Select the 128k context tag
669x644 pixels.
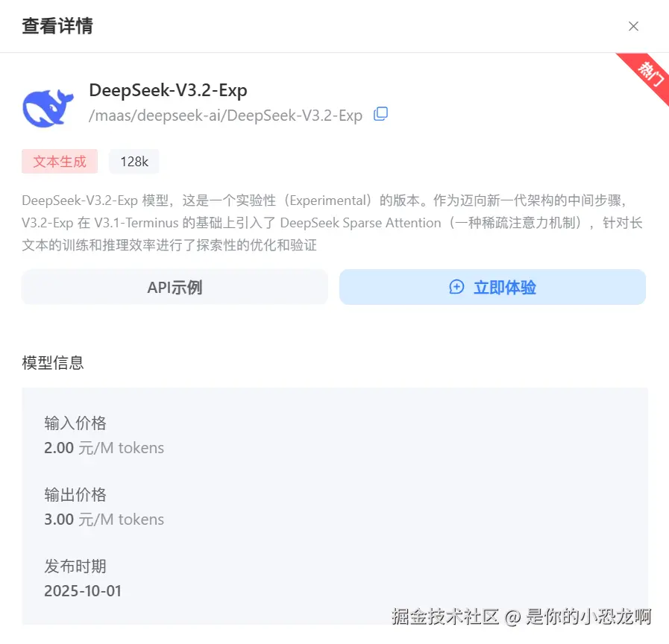point(134,162)
